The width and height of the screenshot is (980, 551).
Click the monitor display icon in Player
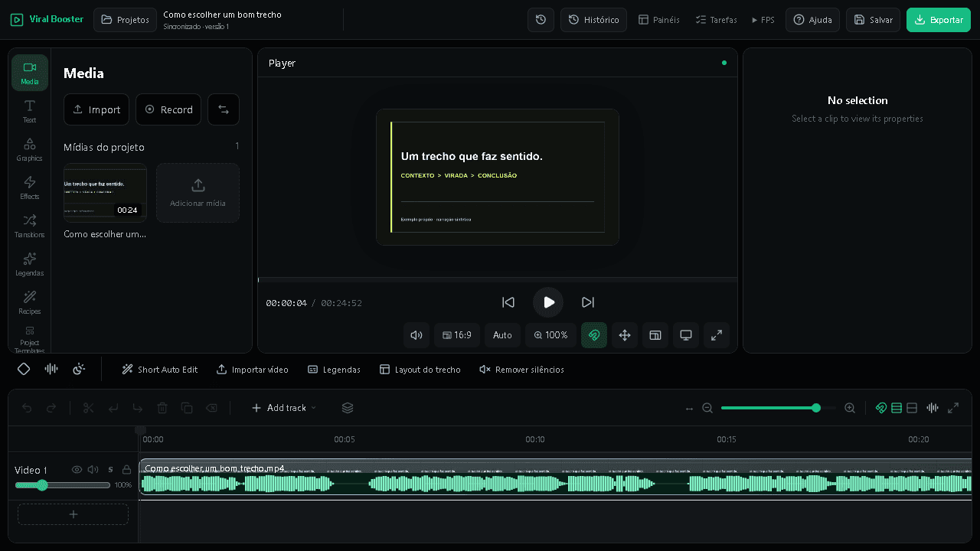686,335
